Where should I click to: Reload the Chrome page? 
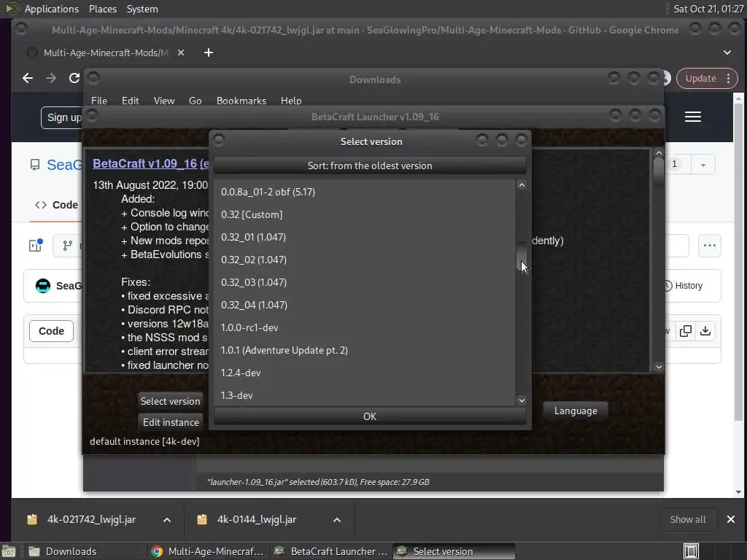[74, 78]
